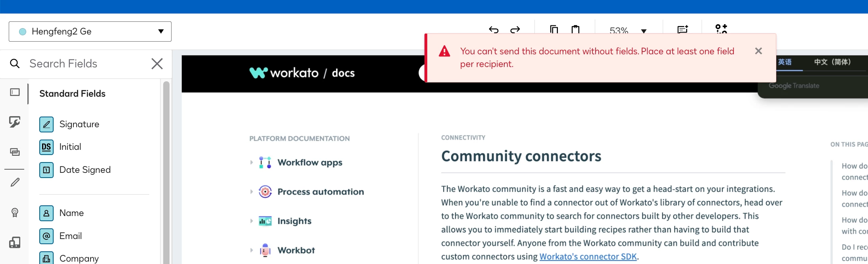The width and height of the screenshot is (868, 264).
Task: Pick the Company field icon
Action: [x=46, y=258]
